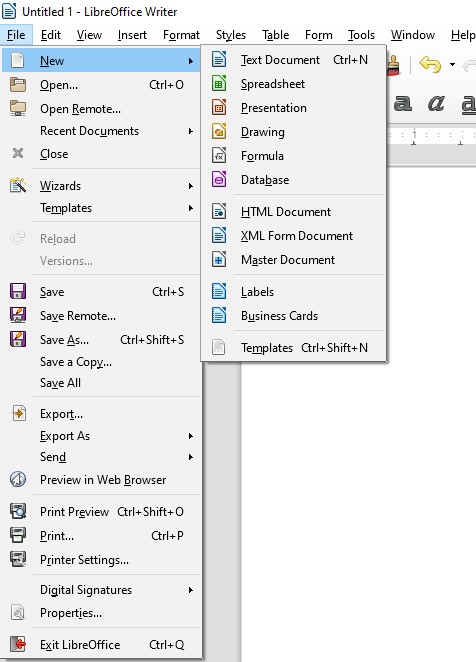Click the Save As icon

tap(18, 340)
